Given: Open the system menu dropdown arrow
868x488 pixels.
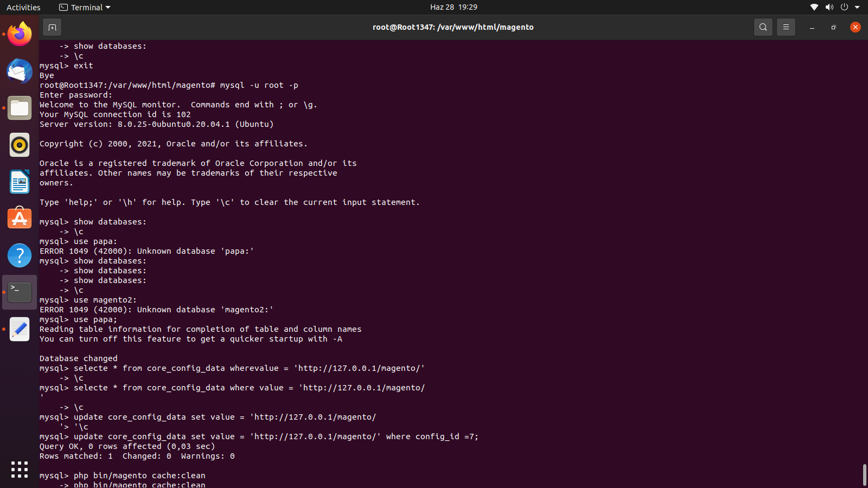Looking at the screenshot, I should 857,8.
